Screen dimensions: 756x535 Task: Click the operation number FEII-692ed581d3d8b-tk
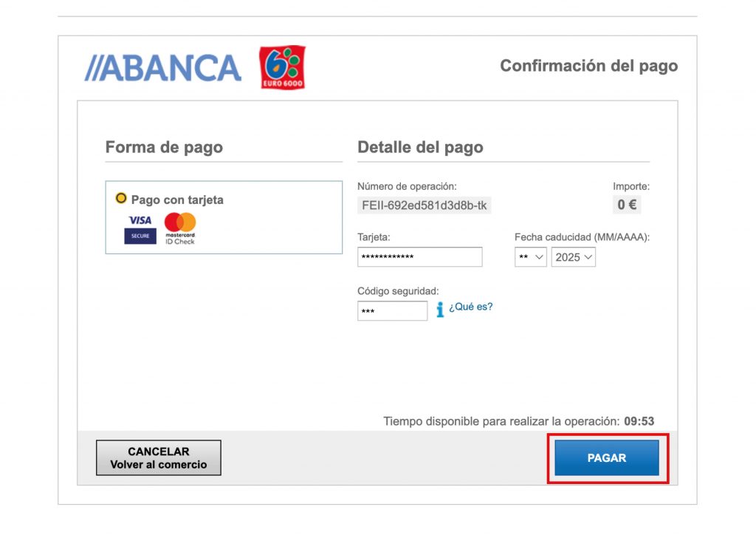[x=424, y=205]
